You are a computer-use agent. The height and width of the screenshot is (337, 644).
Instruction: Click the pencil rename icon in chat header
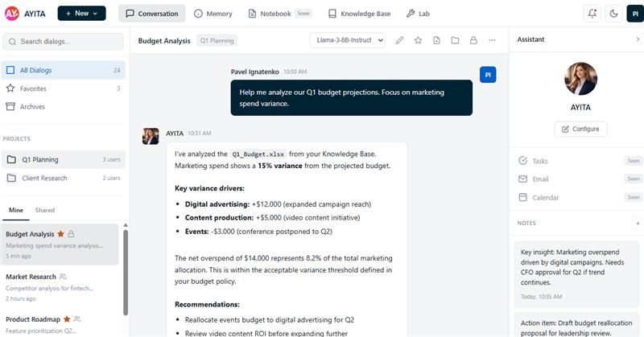tap(399, 40)
